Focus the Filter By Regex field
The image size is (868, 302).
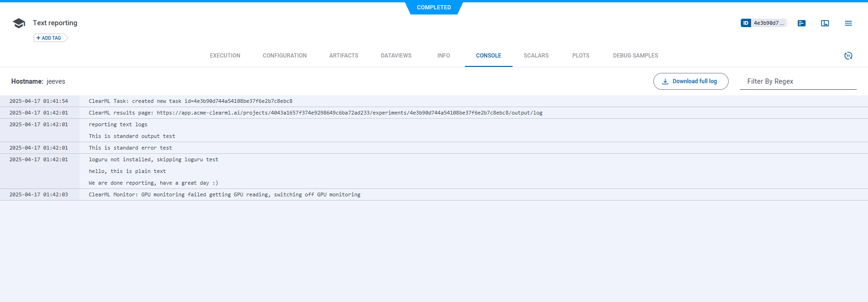(x=798, y=81)
